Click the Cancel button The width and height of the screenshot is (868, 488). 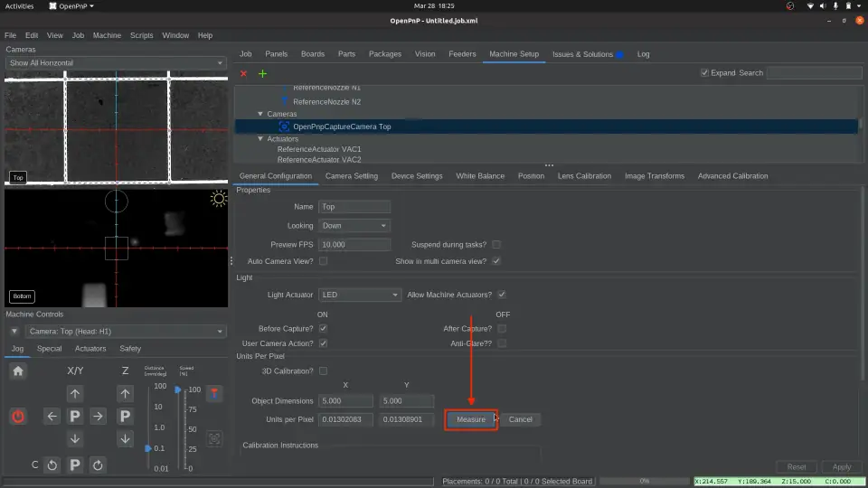[x=520, y=419]
